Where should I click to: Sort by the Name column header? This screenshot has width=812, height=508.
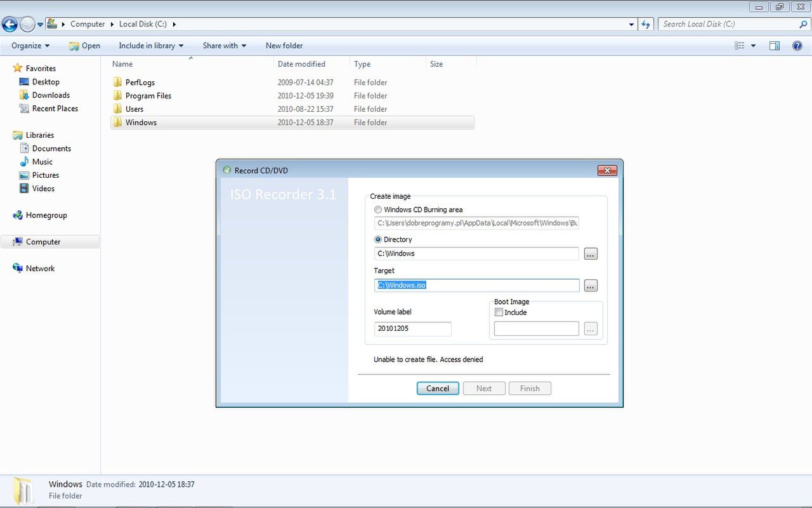pos(191,64)
